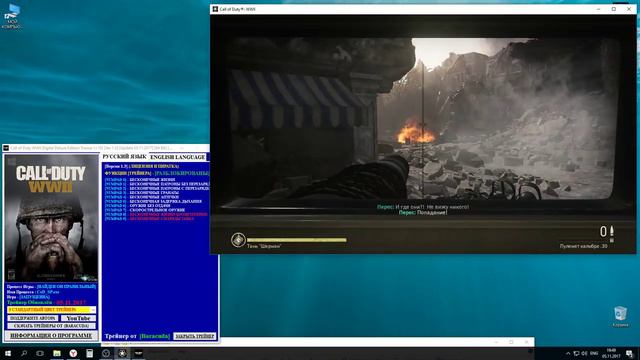This screenshot has height=360, width=640.
Task: Click the round gray taskbar app icon
Action: click(106, 353)
